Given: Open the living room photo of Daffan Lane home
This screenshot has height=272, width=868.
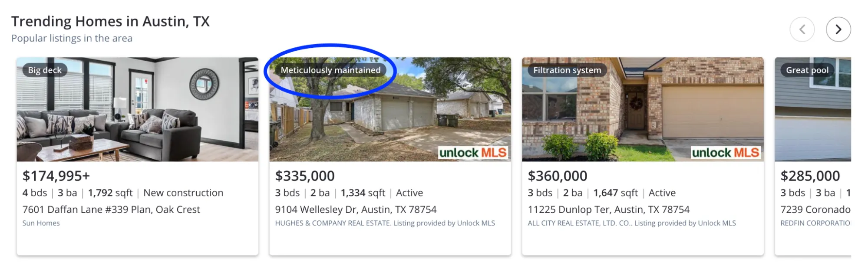Looking at the screenshot, I should (x=138, y=109).
